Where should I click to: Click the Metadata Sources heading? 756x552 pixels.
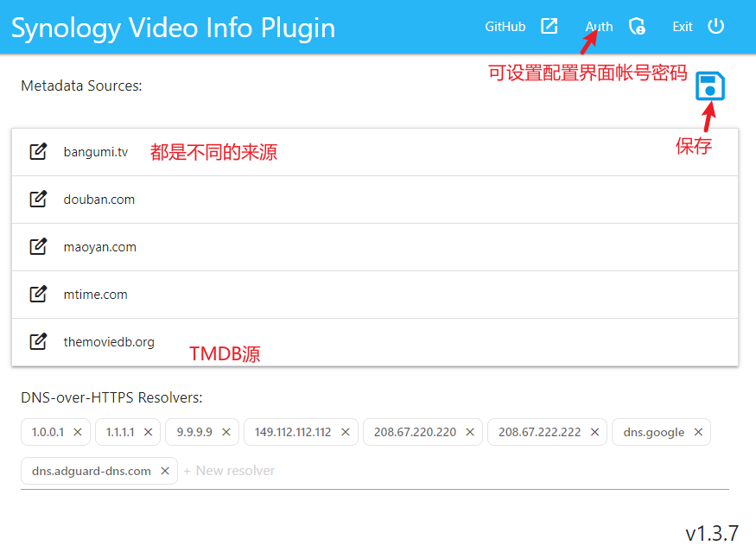[x=81, y=86]
